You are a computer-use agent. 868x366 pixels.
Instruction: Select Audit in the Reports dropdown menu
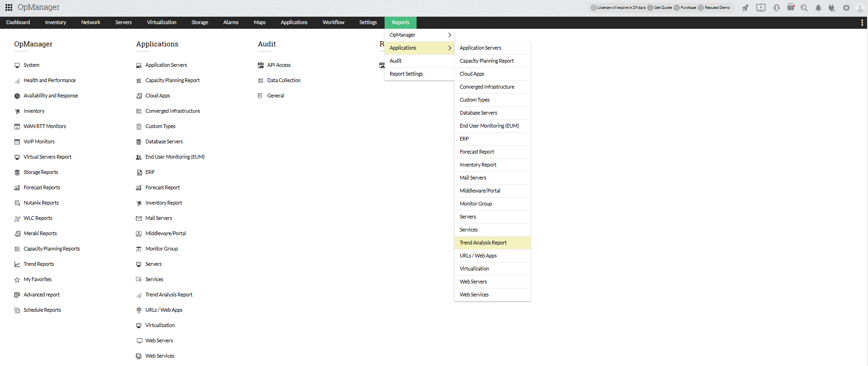point(419,61)
